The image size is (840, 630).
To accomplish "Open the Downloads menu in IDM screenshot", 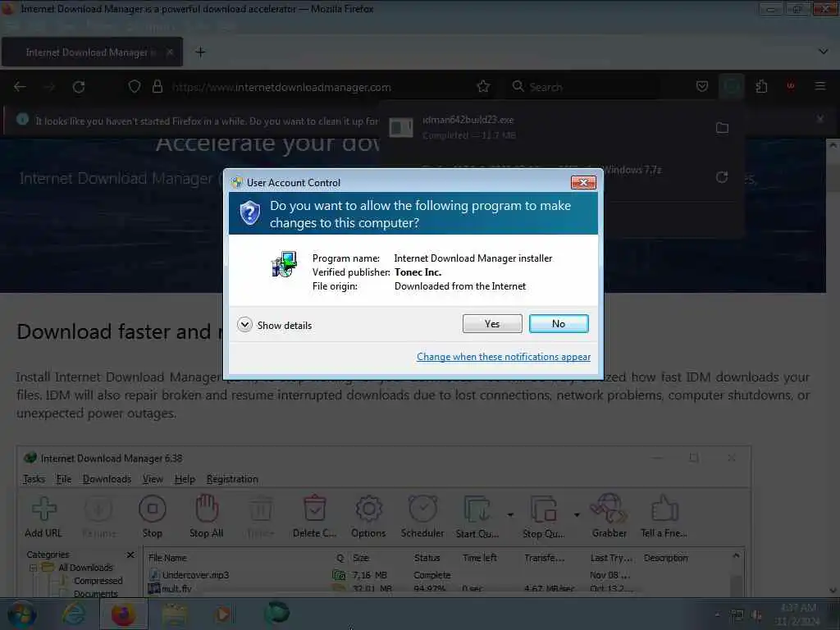I will click(x=107, y=479).
